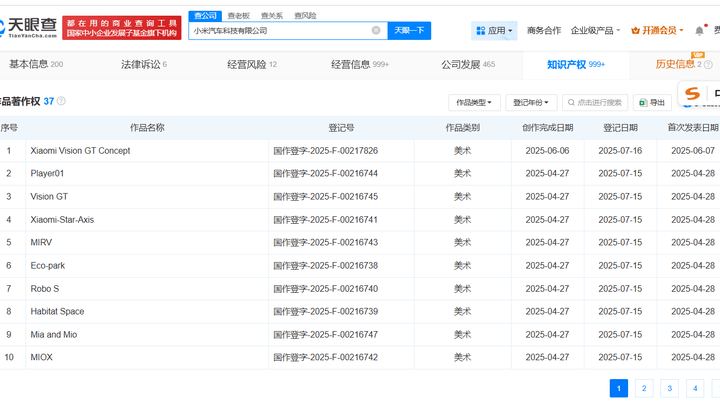Click the help icon beside 作品著作权 37
The width and height of the screenshot is (720, 405).
(61, 101)
